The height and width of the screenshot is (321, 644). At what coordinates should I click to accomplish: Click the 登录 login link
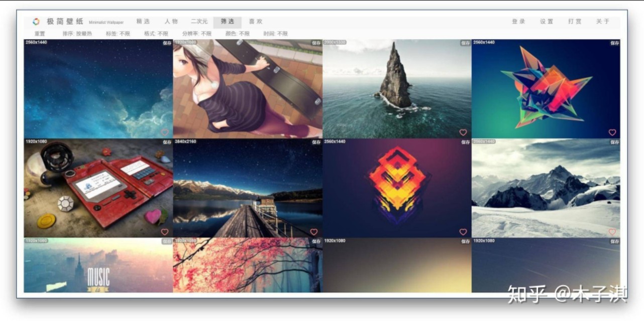[x=518, y=22]
